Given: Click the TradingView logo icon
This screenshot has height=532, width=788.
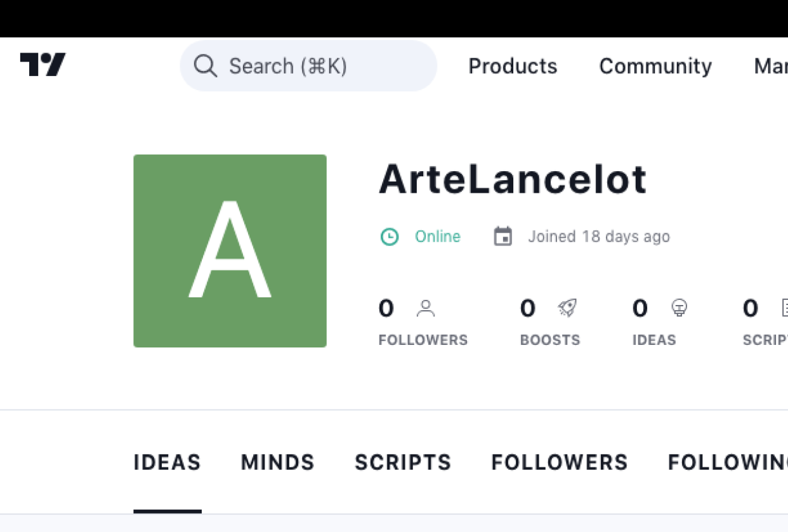Looking at the screenshot, I should pyautogui.click(x=43, y=65).
